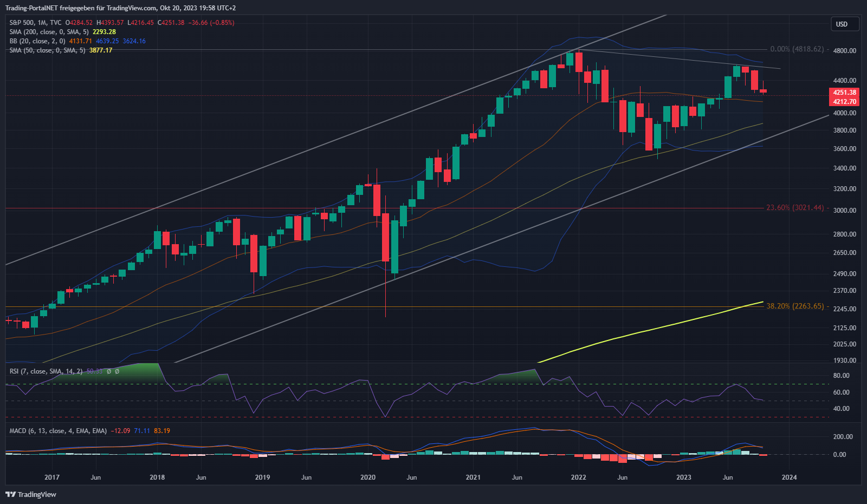Click the Bollinger basis value 4131.71
This screenshot has height=504, width=867.
click(80, 41)
